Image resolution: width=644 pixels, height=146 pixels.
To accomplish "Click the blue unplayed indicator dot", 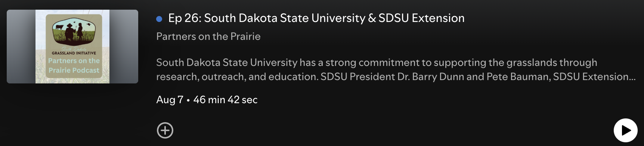I will click(x=159, y=19).
